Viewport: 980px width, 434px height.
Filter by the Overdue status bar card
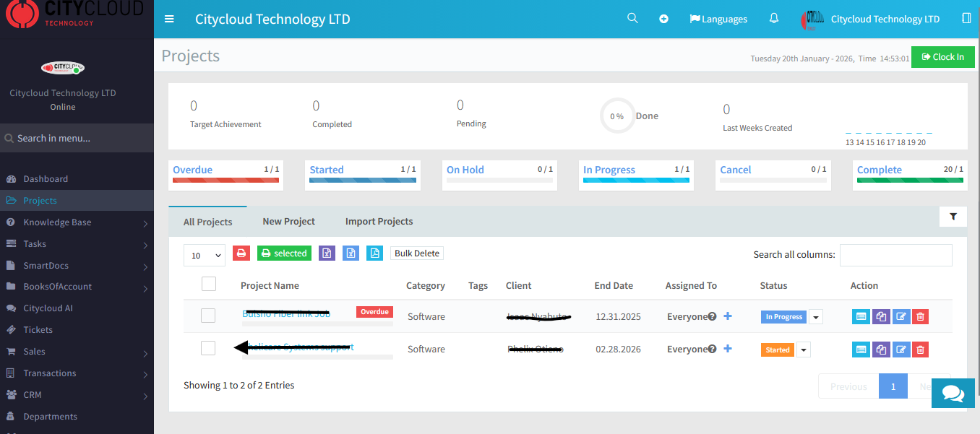click(225, 175)
